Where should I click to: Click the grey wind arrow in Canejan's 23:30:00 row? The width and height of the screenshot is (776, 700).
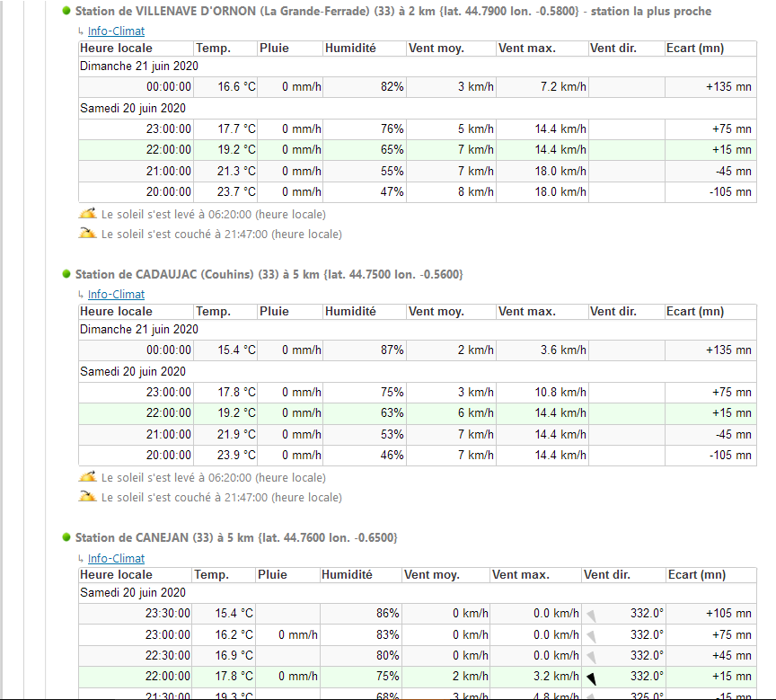point(592,614)
